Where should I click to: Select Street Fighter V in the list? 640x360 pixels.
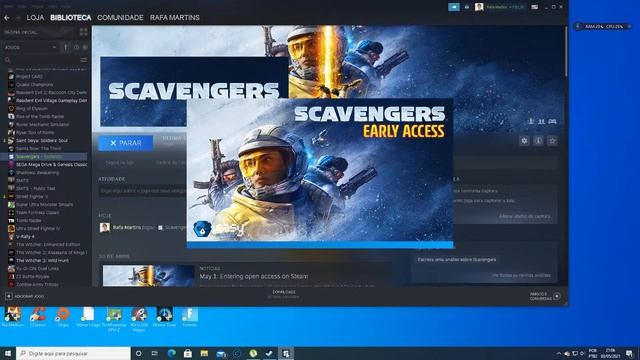tap(32, 197)
